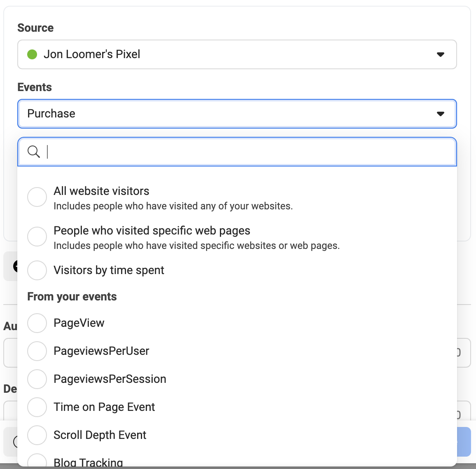Click the Purchase events field
Screen dimensions: 476x469
(237, 114)
